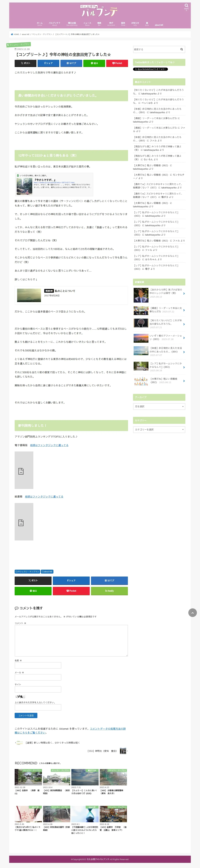
Task: Submit sidebar search with magnifier icon
Action: click(181, 49)
